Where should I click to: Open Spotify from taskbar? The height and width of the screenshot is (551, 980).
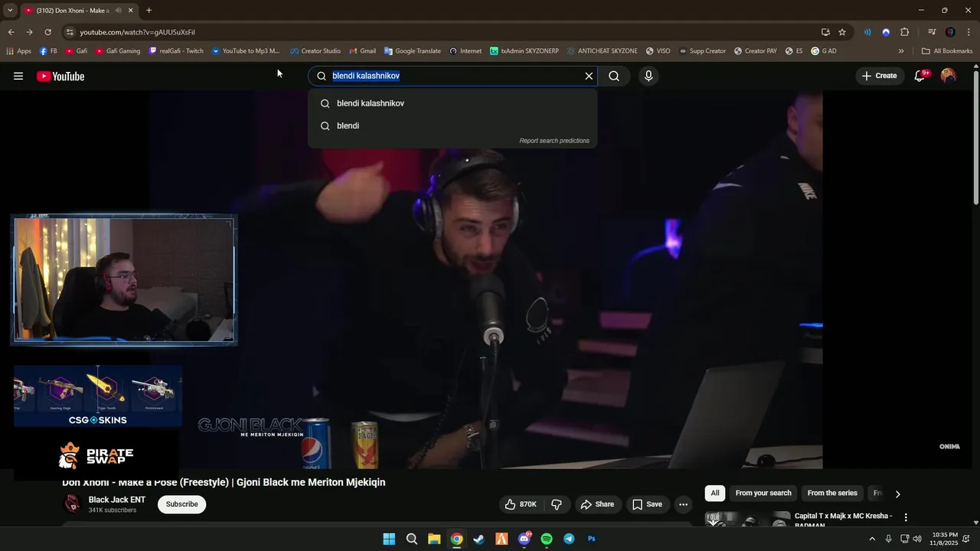coord(547,539)
